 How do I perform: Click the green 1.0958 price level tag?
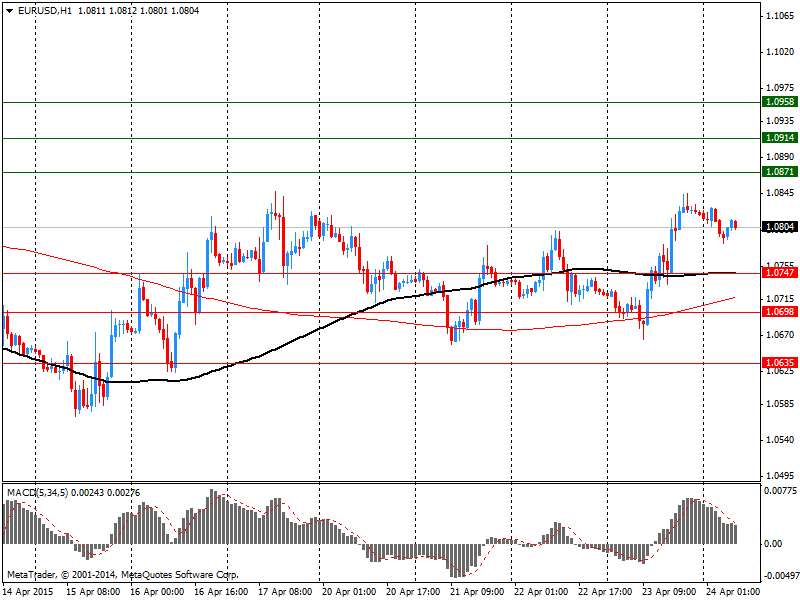tap(780, 102)
